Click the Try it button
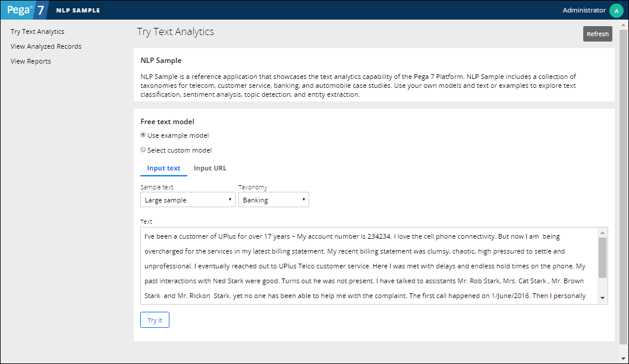The height and width of the screenshot is (364, 629). (155, 320)
